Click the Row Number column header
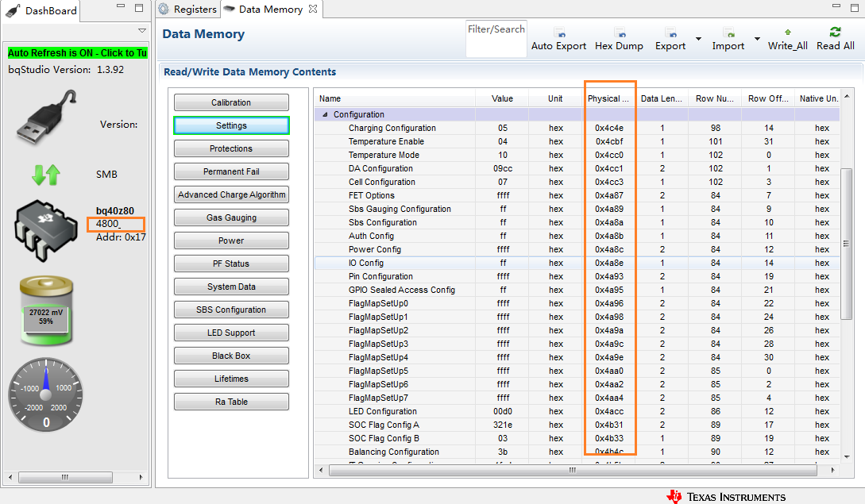Screen dimensions: 865x504 point(715,98)
